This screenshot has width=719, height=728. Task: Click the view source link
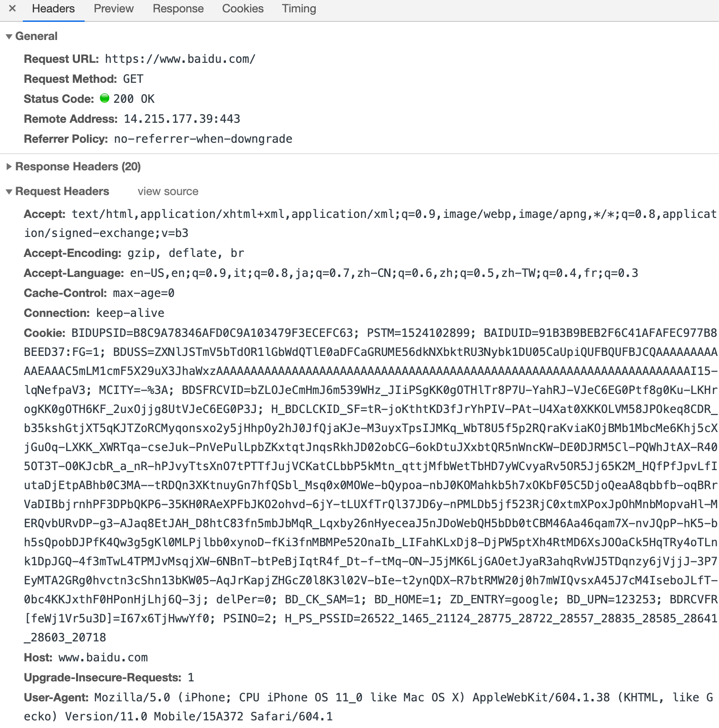[x=168, y=191]
